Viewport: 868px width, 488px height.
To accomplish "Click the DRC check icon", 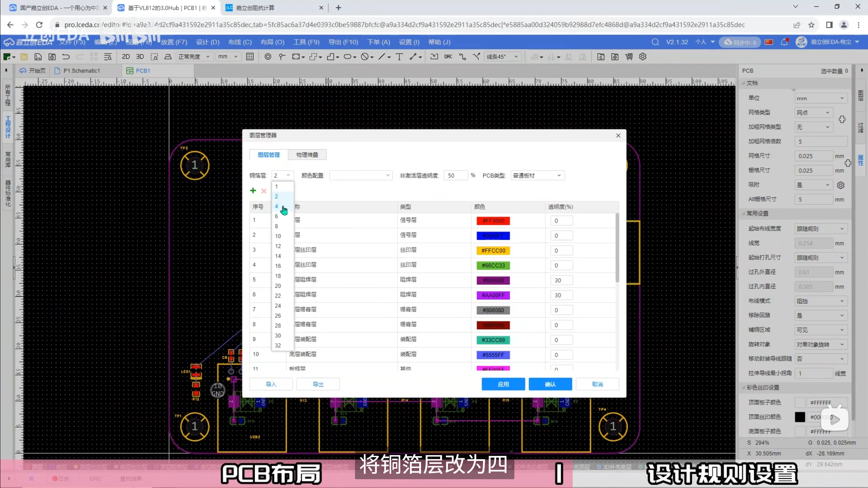I will [x=448, y=57].
